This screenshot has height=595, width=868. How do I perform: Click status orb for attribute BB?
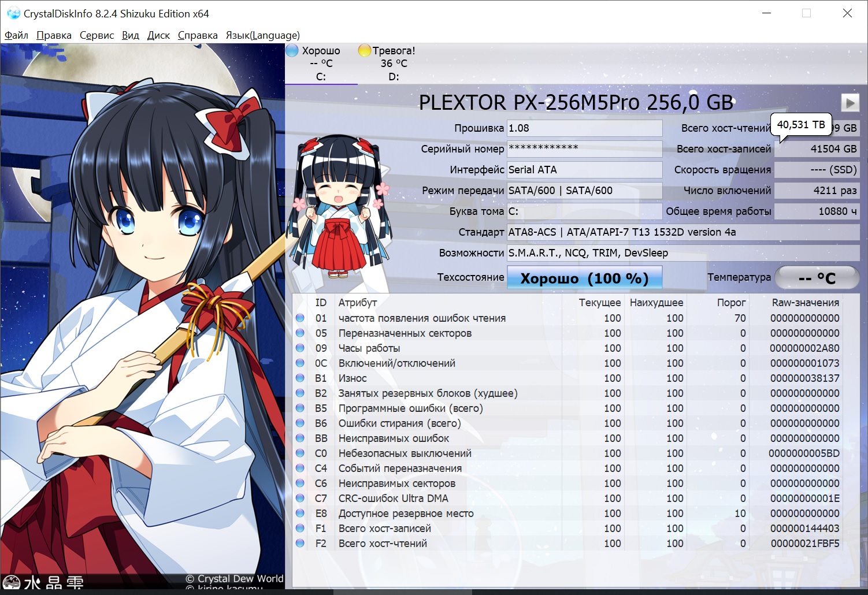coord(300,438)
